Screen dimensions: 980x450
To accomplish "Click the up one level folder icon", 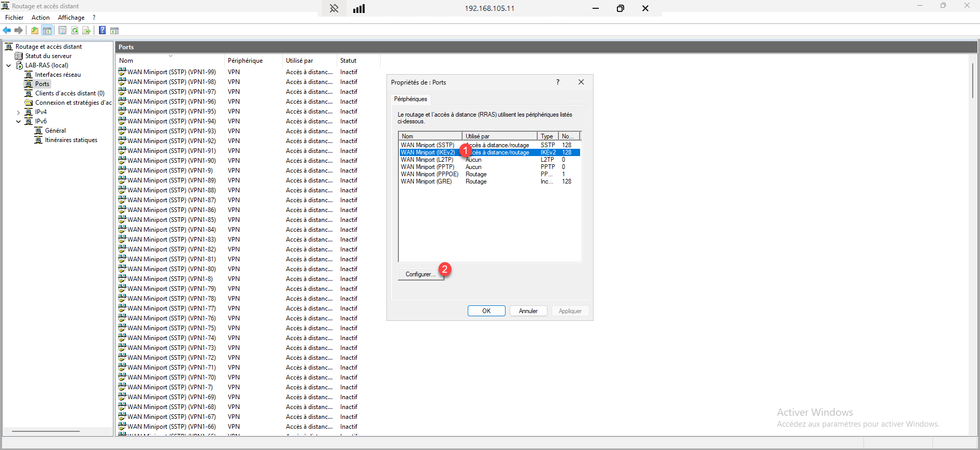I will [35, 31].
